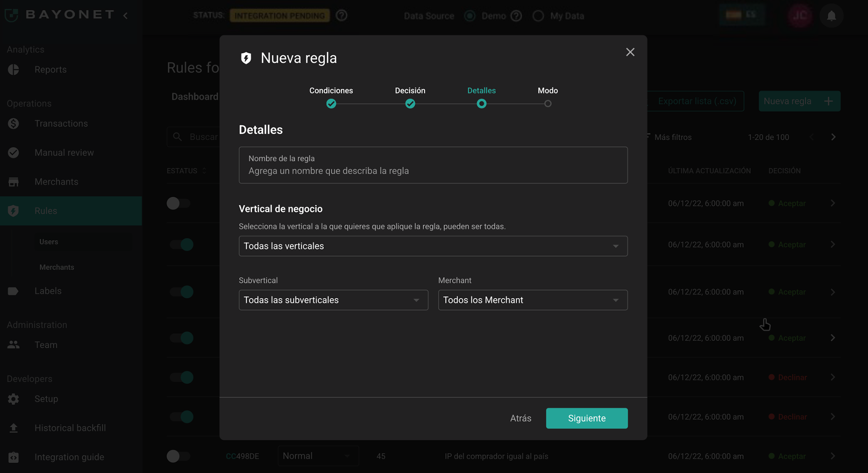Image resolution: width=868 pixels, height=473 pixels.
Task: Open the language flag selector
Action: [741, 15]
